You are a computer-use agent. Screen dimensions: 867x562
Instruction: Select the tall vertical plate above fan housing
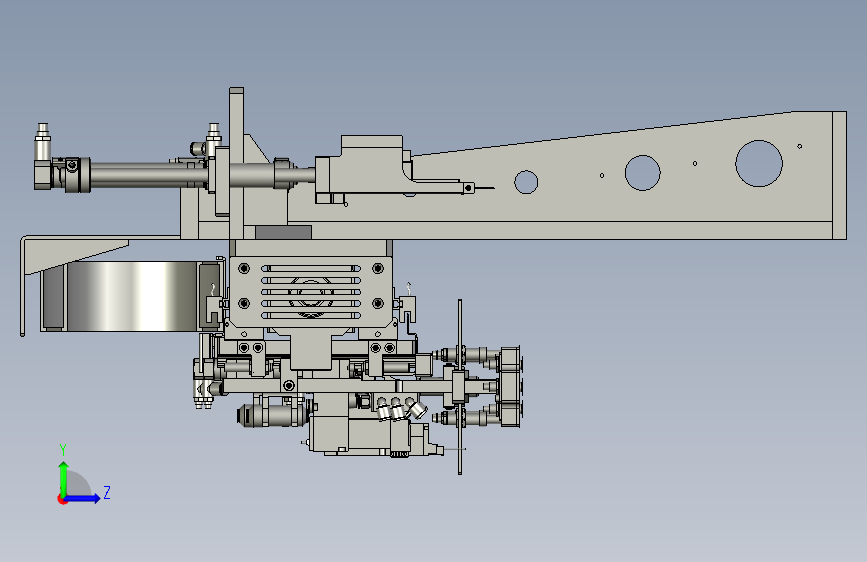click(236, 163)
